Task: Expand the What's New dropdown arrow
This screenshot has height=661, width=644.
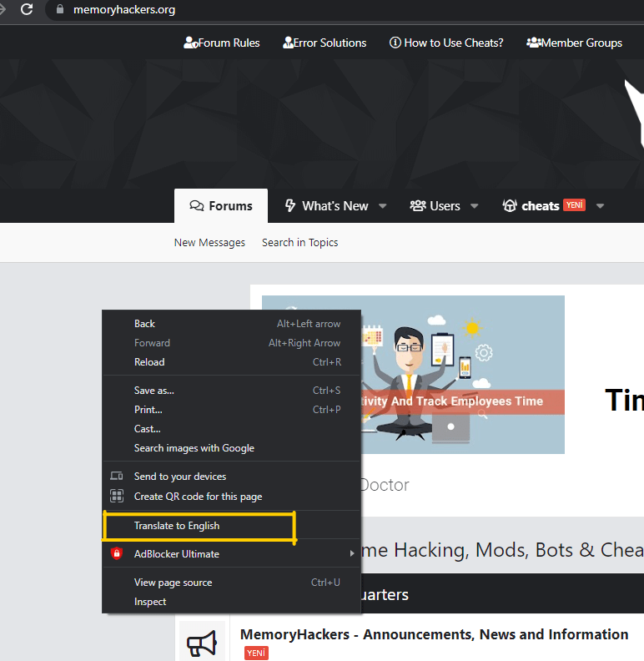Action: (383, 206)
